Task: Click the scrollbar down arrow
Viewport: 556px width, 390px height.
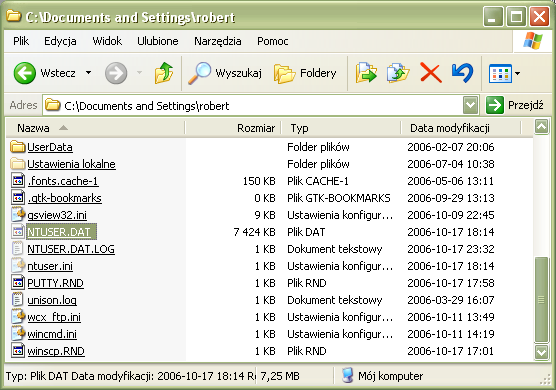Action: pos(541,352)
